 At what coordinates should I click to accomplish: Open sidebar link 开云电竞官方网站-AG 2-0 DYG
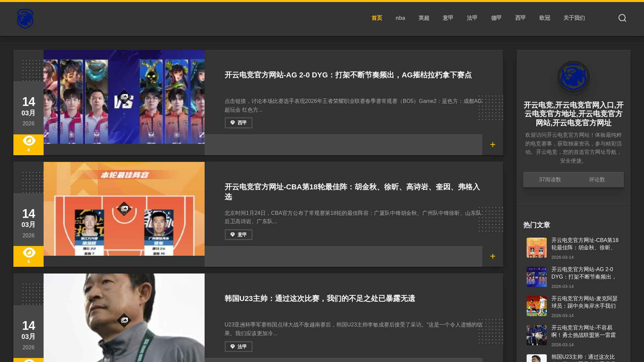pos(584,273)
